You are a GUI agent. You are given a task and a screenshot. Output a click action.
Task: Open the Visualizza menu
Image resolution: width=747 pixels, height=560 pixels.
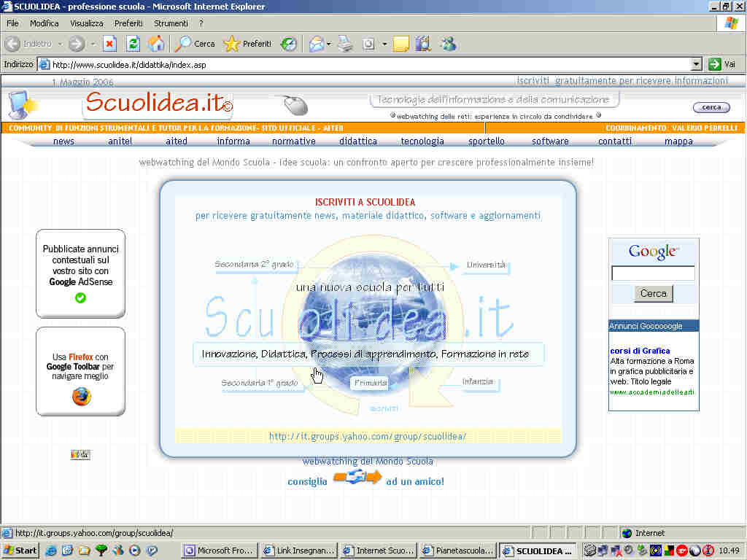click(x=87, y=23)
